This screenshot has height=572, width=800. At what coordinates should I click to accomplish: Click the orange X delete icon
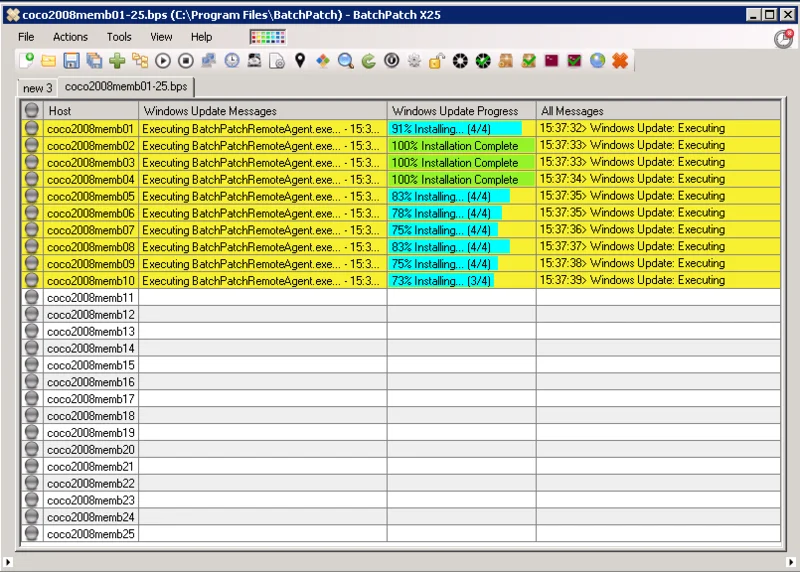[620, 61]
